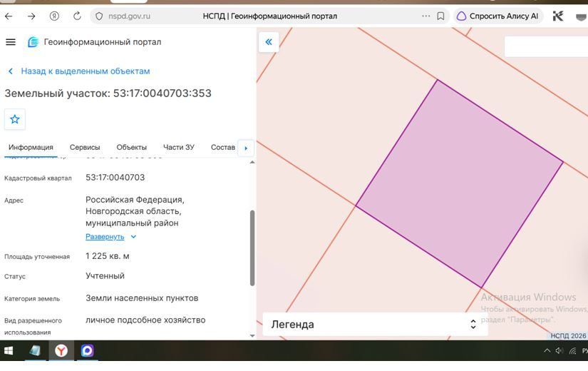
Task: Open the Windows Start menu
Action: click(x=9, y=351)
